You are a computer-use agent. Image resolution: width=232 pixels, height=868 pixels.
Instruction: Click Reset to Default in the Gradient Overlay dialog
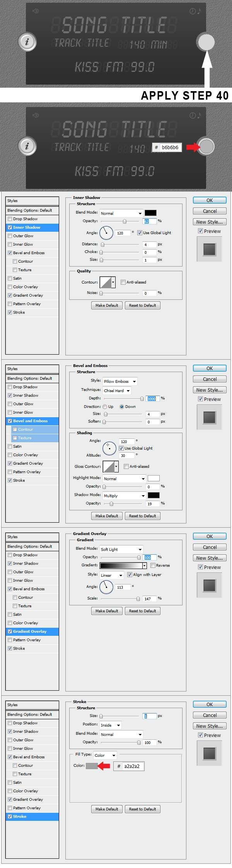[x=142, y=611]
